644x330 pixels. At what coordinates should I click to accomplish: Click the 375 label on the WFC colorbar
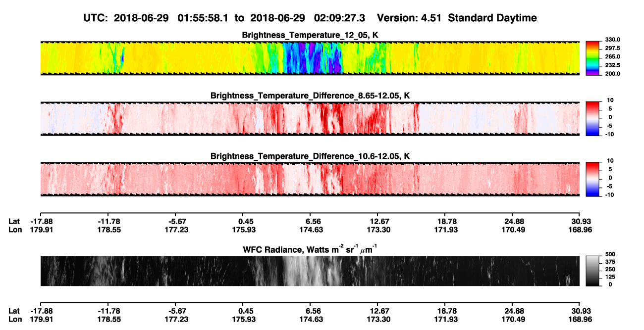[610, 261]
